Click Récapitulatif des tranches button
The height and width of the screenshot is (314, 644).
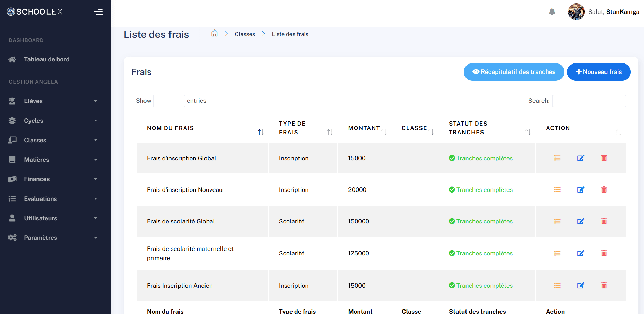click(x=514, y=72)
